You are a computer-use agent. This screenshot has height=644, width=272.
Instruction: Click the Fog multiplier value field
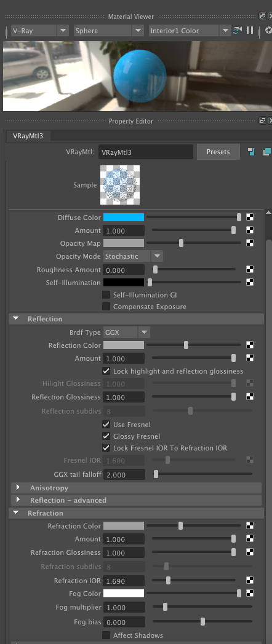pyautogui.click(x=124, y=607)
